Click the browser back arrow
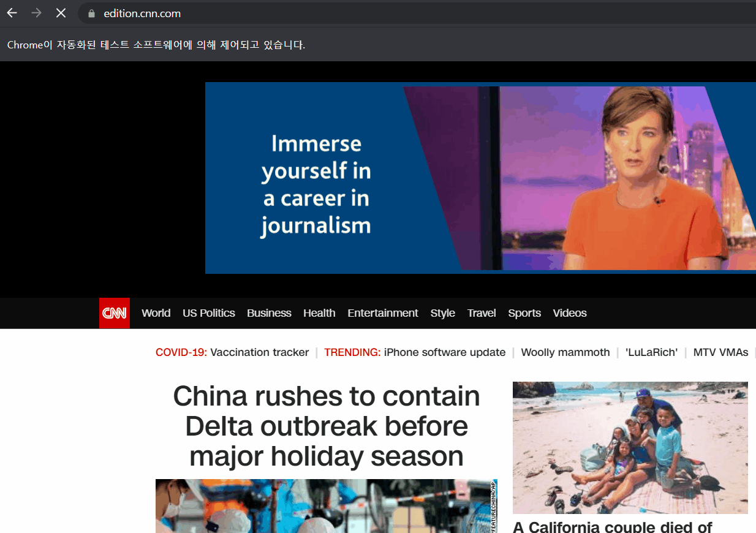The image size is (756, 533). (x=12, y=13)
